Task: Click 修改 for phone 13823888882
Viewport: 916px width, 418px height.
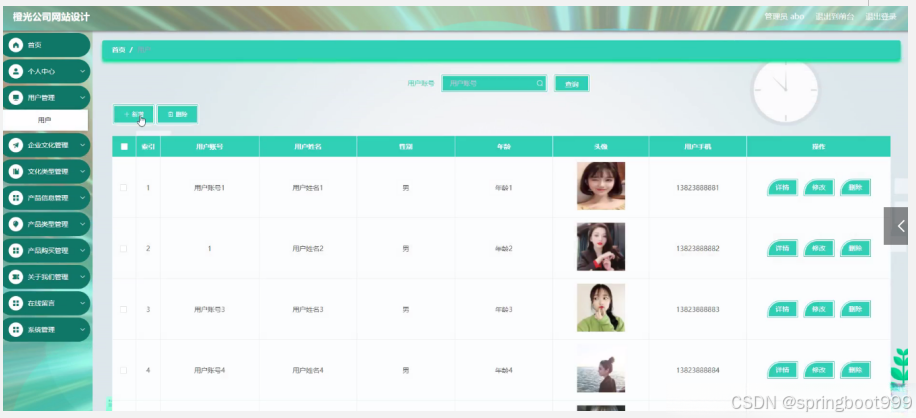Action: 819,249
